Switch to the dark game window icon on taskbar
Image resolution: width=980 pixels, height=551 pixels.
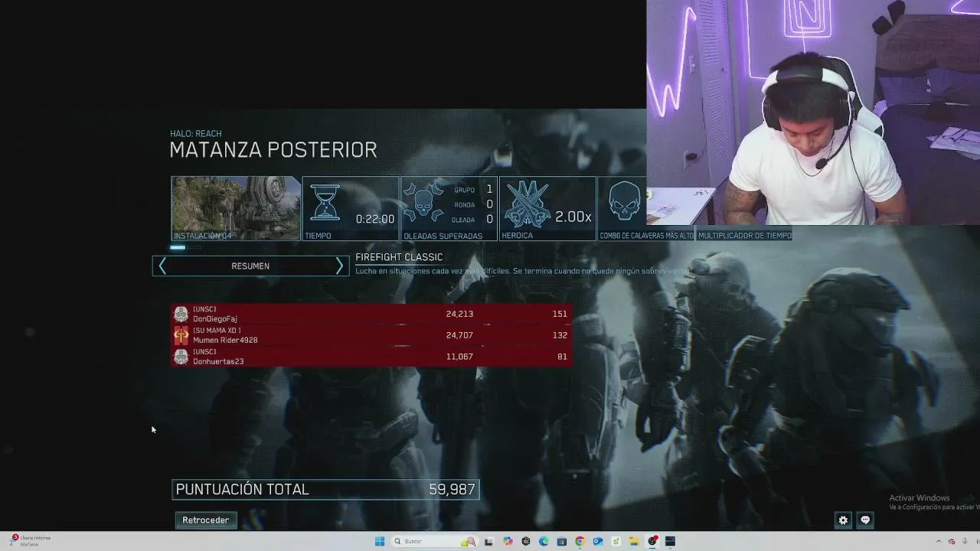pyautogui.click(x=670, y=541)
